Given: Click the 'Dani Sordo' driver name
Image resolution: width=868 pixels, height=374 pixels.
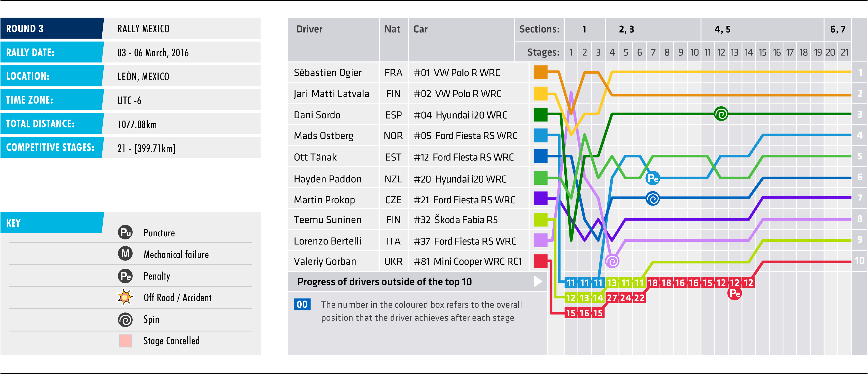Looking at the screenshot, I should pyautogui.click(x=317, y=115).
